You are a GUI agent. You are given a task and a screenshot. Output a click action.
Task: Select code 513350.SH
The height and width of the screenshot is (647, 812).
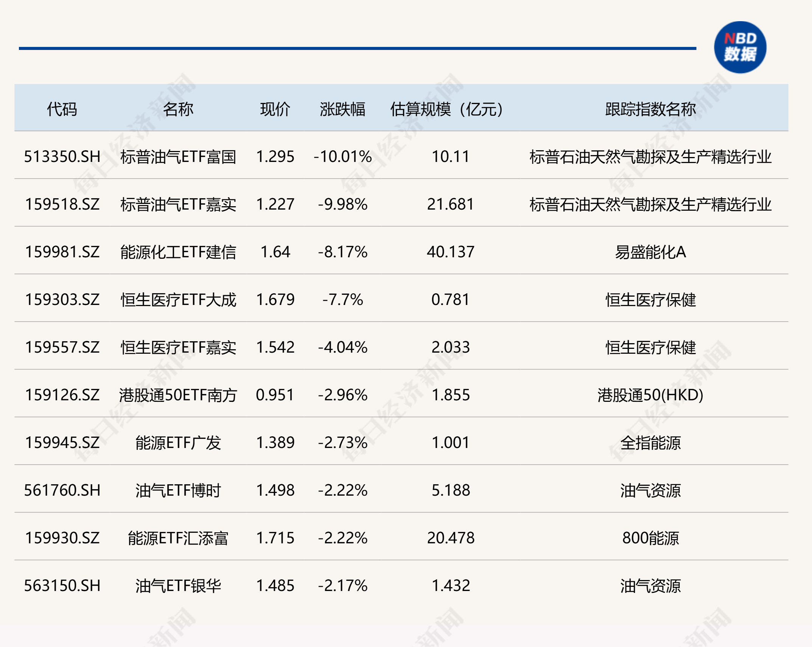click(x=62, y=157)
